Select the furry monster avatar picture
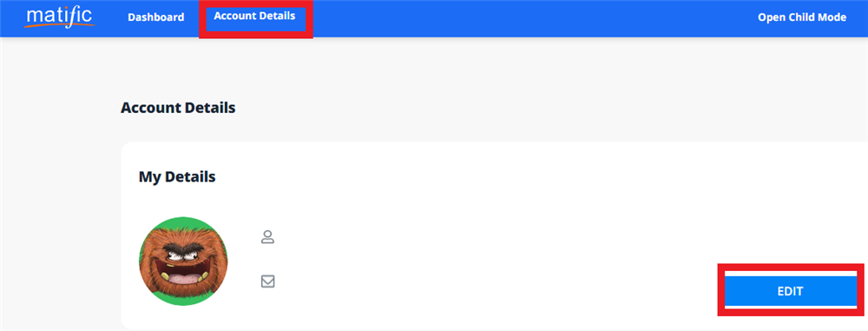The image size is (868, 331). (183, 261)
